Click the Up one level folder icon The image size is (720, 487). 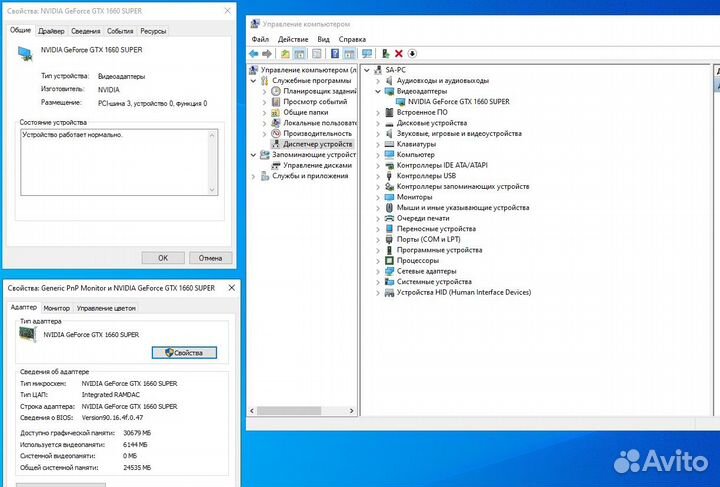point(286,53)
